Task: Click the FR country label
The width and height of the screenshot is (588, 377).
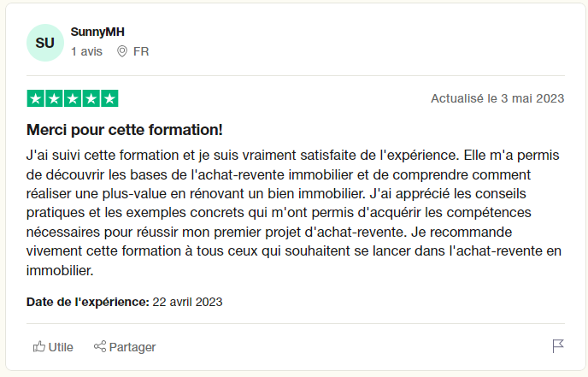Action: pyautogui.click(x=141, y=51)
